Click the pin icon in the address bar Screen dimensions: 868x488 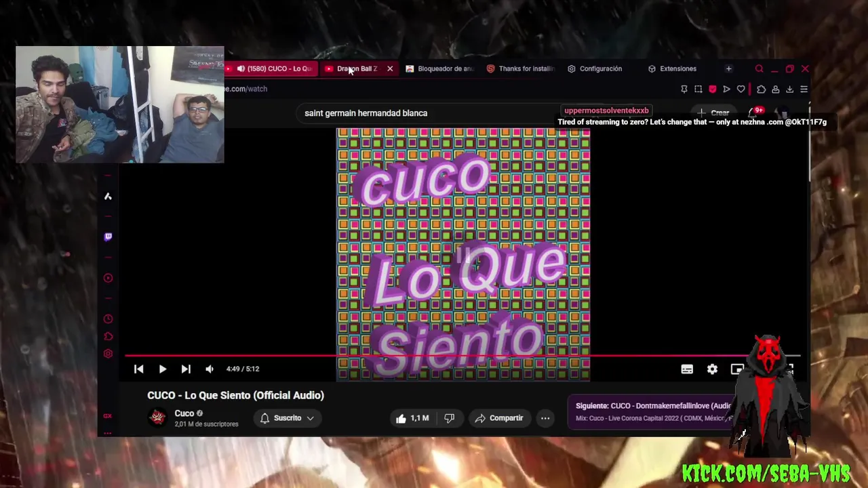pos(684,89)
